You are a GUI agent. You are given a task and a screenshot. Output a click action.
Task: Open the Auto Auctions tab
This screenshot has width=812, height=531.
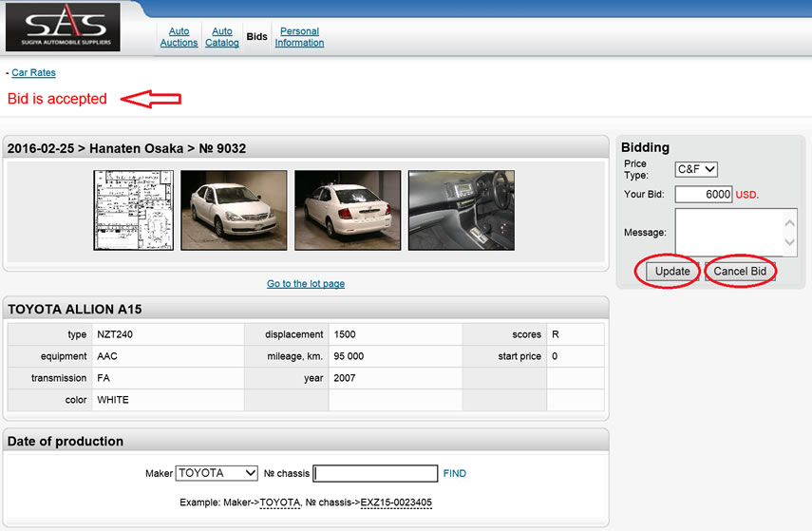point(179,37)
